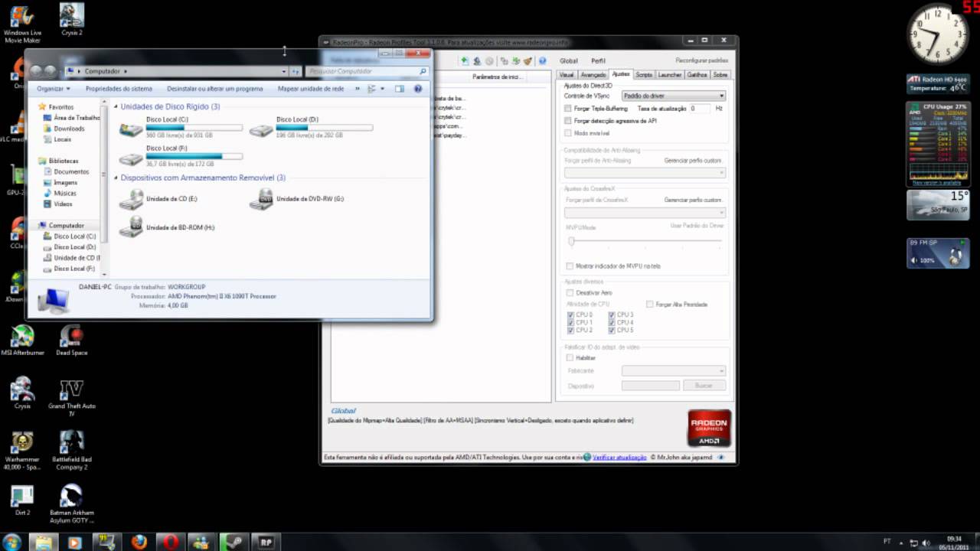980x551 pixels.
Task: Click Pesquisar Computador search box
Action: coord(367,71)
